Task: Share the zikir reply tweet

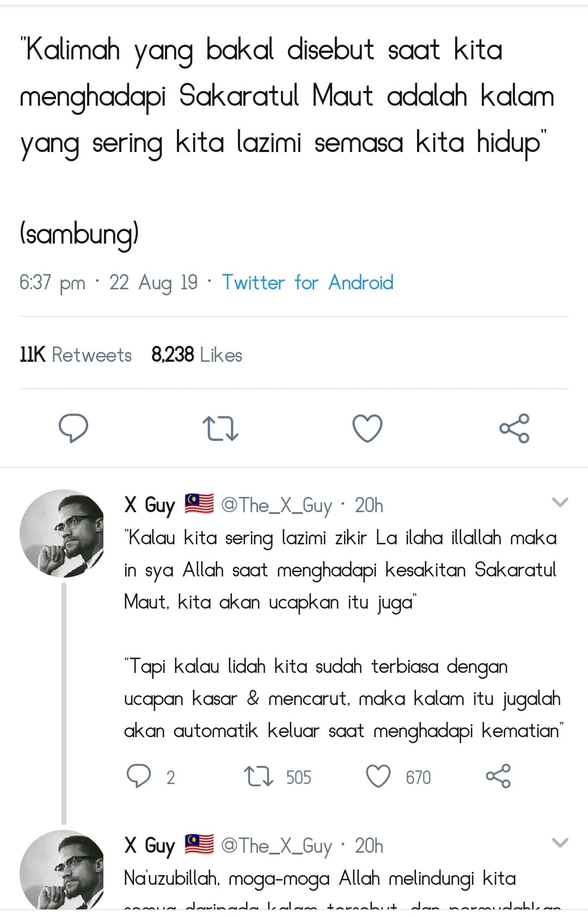Action: coord(498,776)
